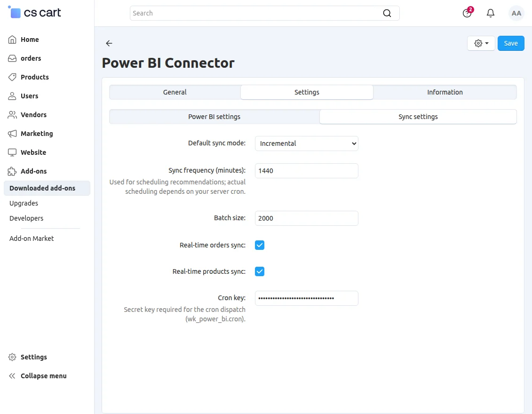Switch to the Settings tab
The image size is (532, 414).
click(x=307, y=92)
